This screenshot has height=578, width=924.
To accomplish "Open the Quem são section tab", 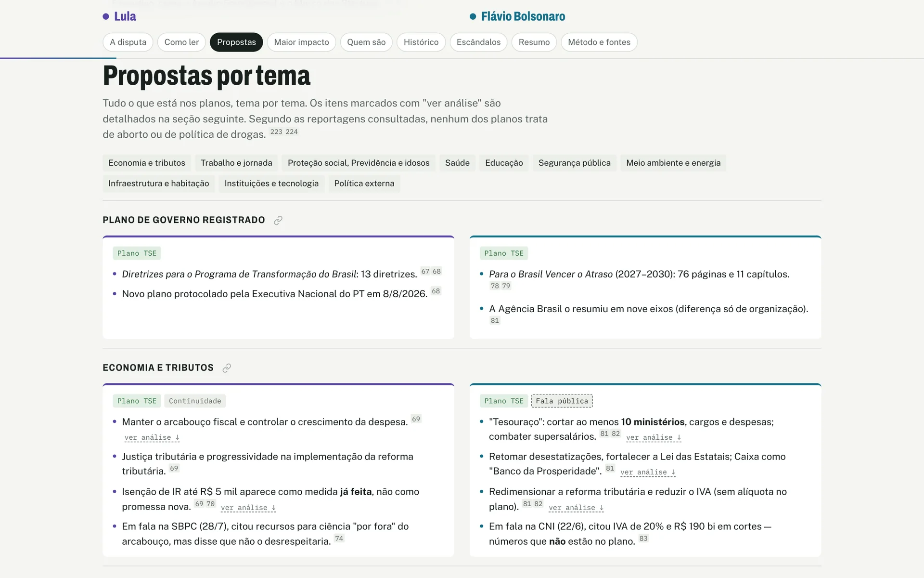I will (x=366, y=42).
